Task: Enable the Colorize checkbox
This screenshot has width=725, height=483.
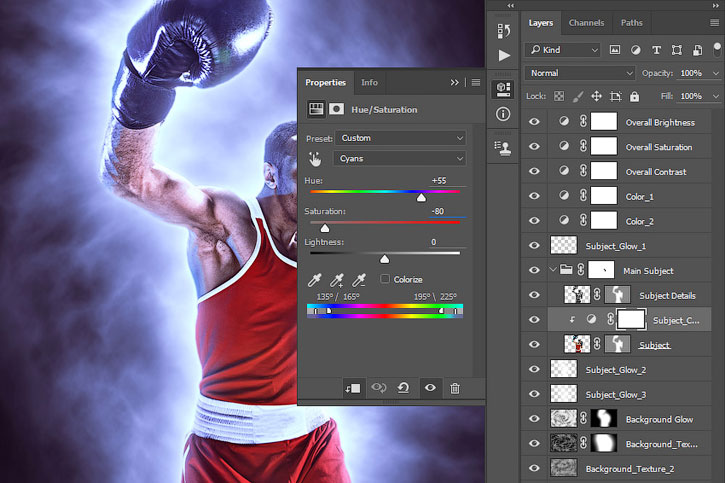Action: pyautogui.click(x=385, y=279)
